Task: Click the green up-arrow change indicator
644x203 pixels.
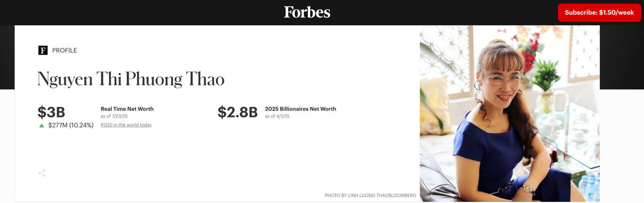Action: click(x=42, y=125)
